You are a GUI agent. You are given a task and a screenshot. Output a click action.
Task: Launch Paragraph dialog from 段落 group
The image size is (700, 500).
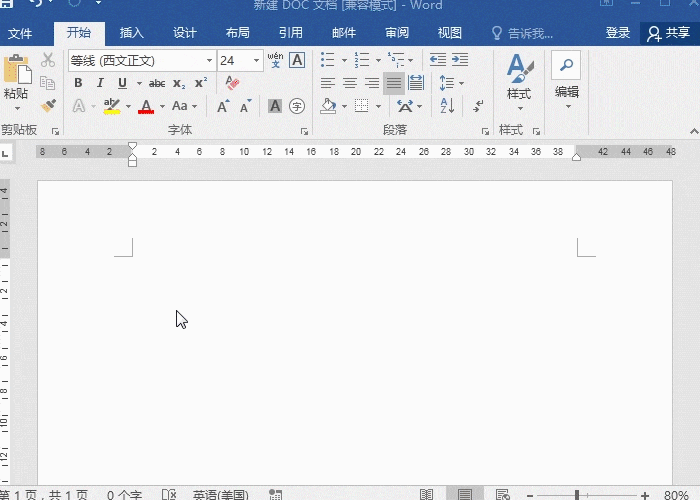(x=485, y=131)
